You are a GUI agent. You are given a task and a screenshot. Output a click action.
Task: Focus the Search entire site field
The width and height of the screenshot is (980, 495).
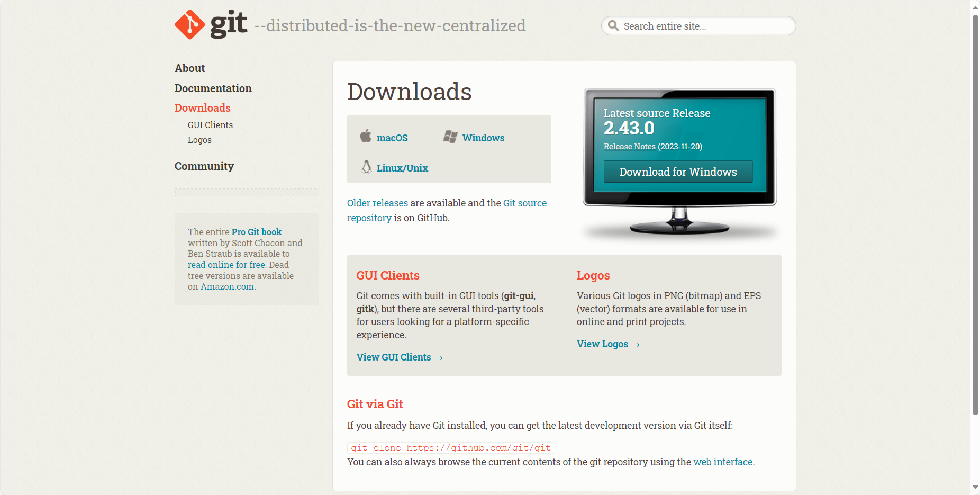[698, 26]
